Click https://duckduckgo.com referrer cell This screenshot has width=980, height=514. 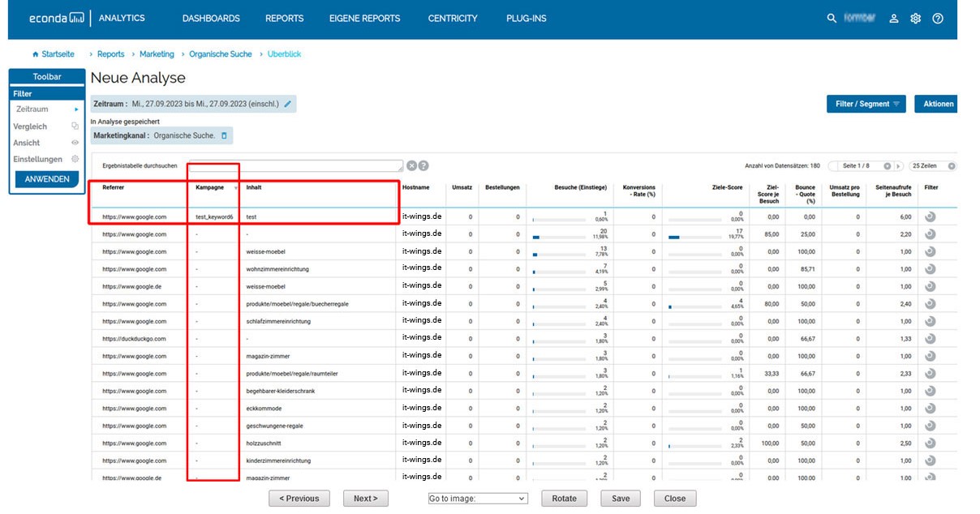[x=134, y=339]
